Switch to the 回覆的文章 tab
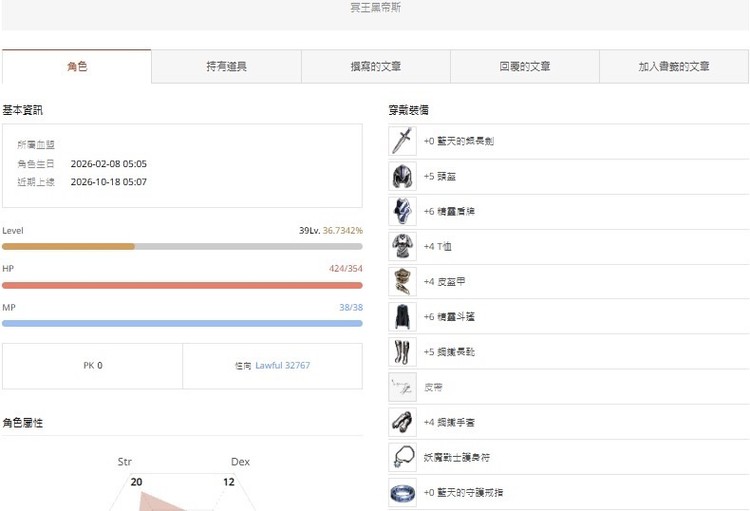 (525, 67)
